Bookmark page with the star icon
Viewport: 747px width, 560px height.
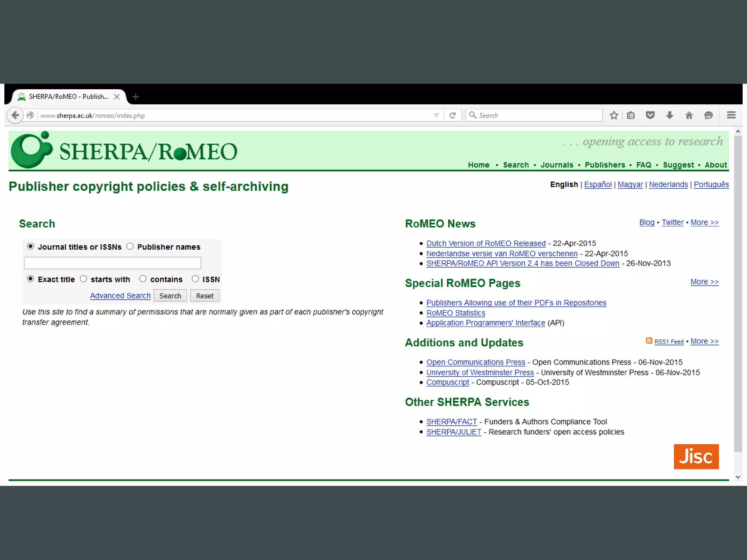pyautogui.click(x=614, y=115)
